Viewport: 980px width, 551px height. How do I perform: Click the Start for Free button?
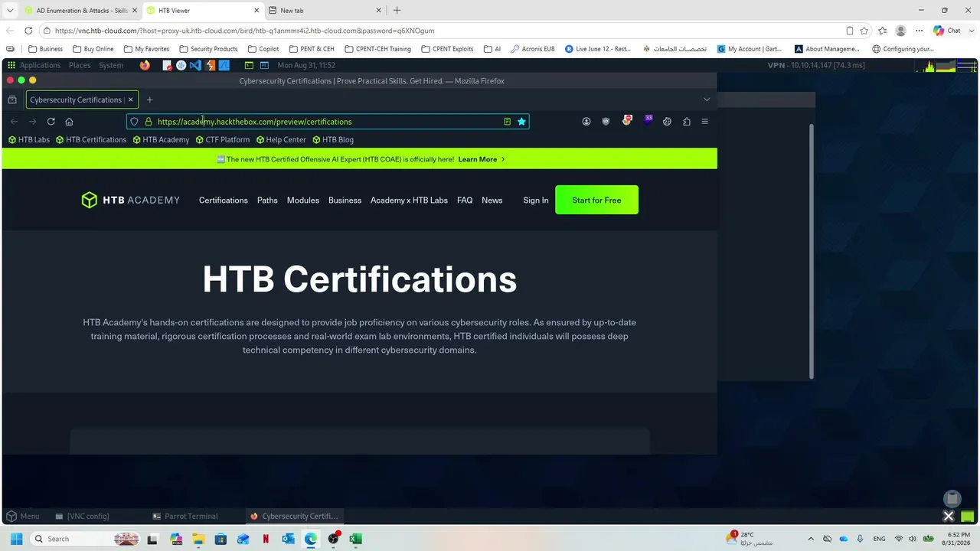pos(596,200)
